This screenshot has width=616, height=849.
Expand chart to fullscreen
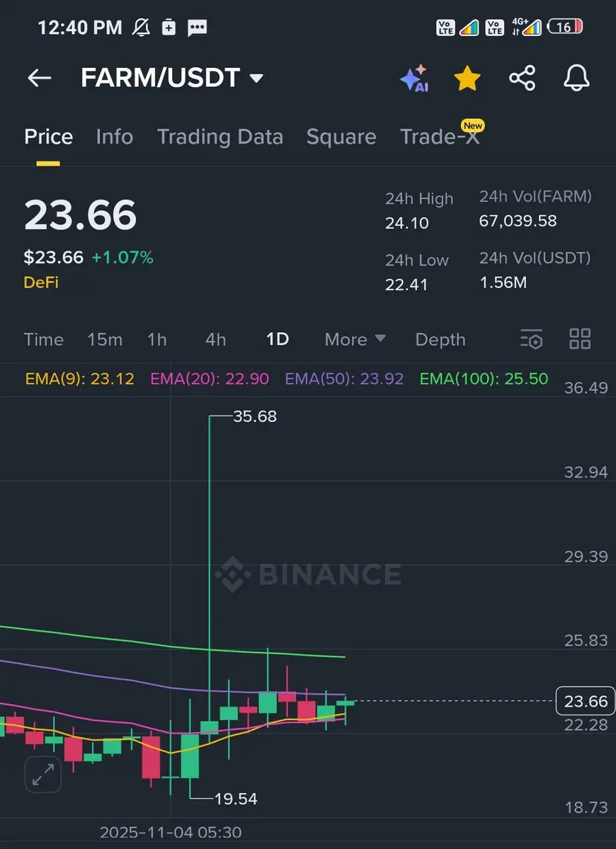coord(43,774)
